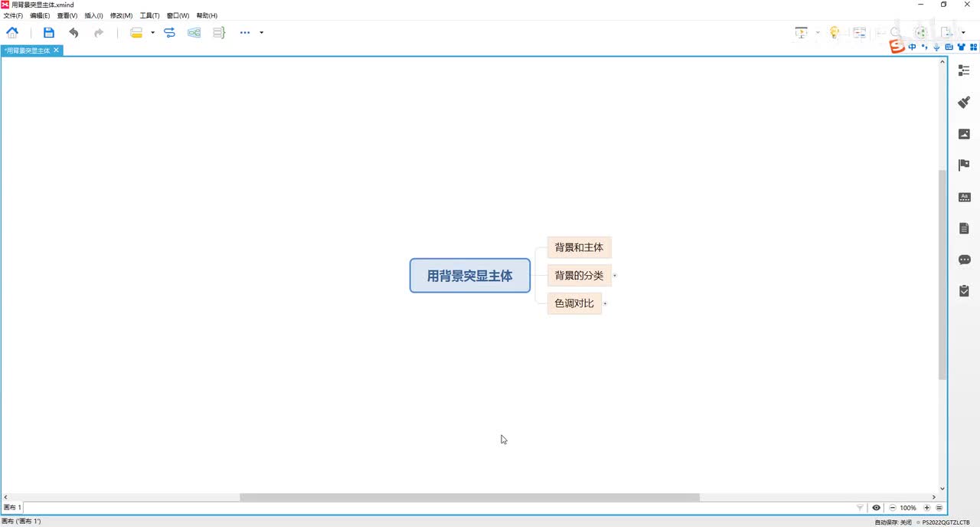Expand the more tools dropdown arrow
This screenshot has width=980, height=527.
click(x=261, y=32)
